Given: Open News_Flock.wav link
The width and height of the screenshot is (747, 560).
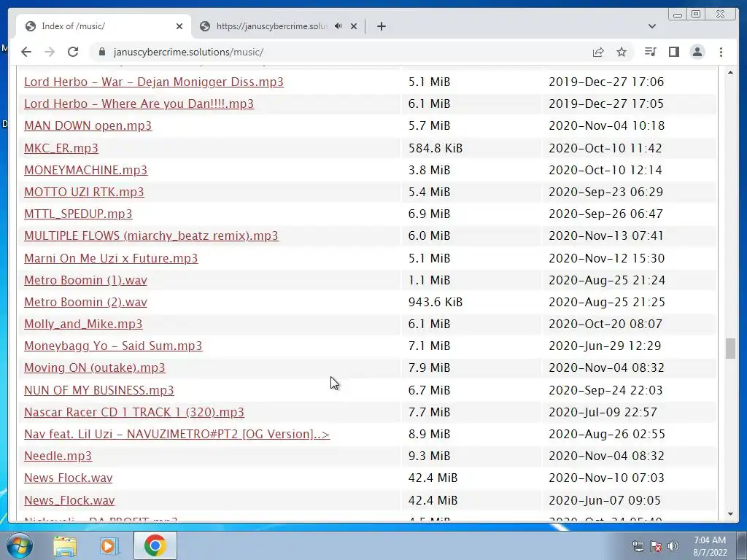Looking at the screenshot, I should 69,500.
